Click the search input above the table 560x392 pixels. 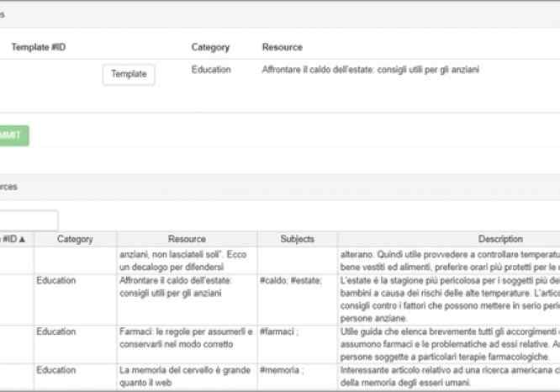[x=29, y=220]
